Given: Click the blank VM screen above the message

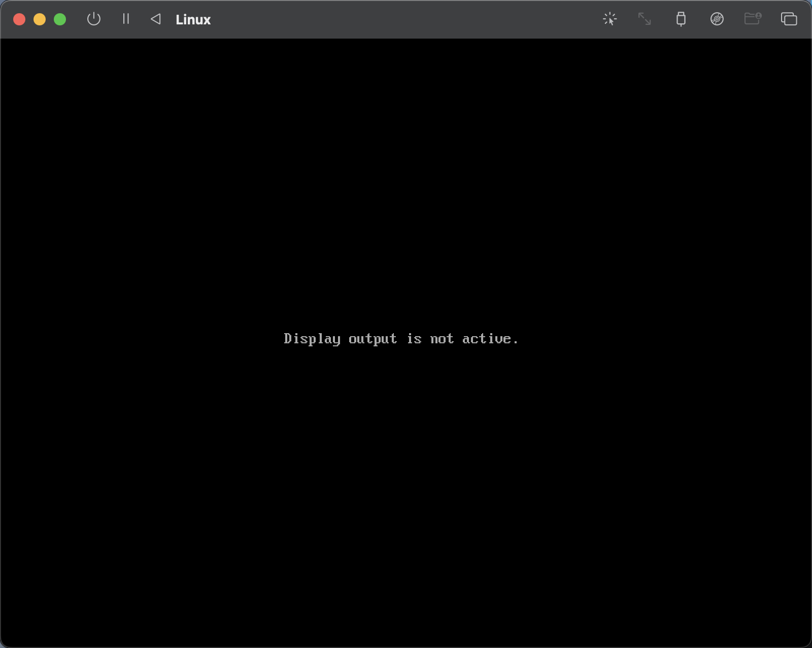Looking at the screenshot, I should [x=406, y=178].
